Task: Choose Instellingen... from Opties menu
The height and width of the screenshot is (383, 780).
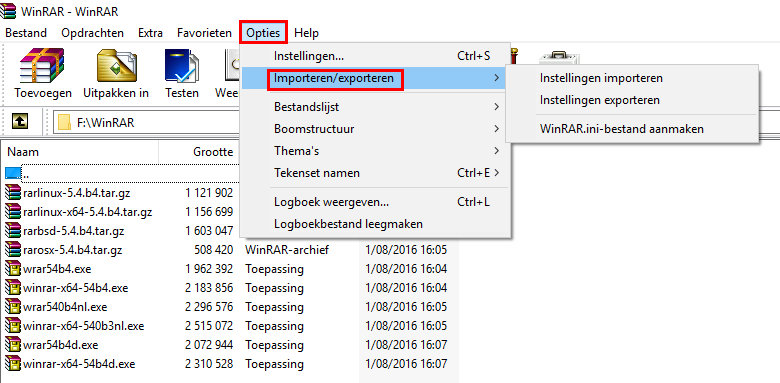Action: pyautogui.click(x=376, y=56)
